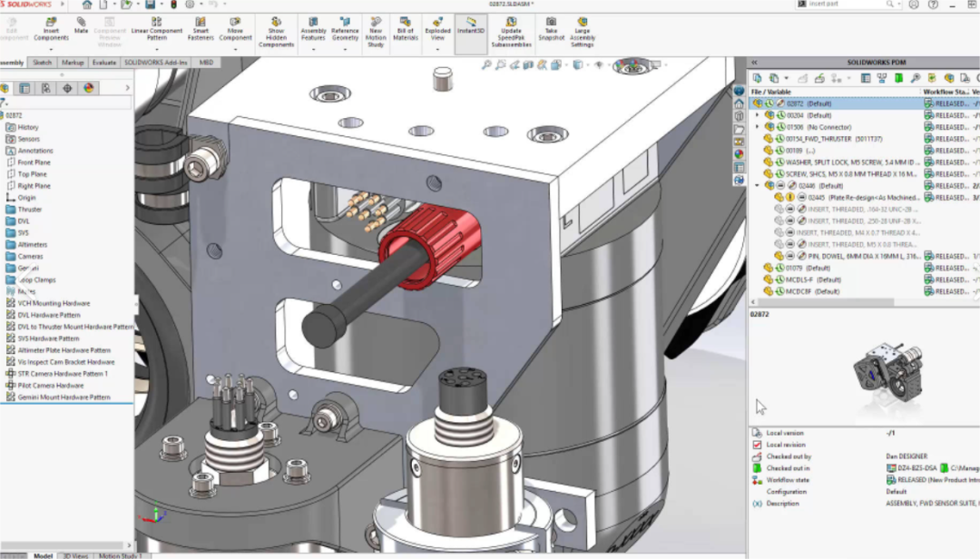Image resolution: width=980 pixels, height=559 pixels.
Task: Click the File / Variable column header
Action: pos(835,92)
